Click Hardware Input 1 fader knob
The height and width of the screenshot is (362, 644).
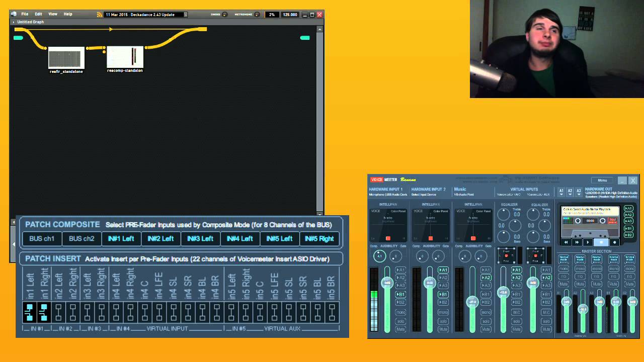click(x=387, y=283)
